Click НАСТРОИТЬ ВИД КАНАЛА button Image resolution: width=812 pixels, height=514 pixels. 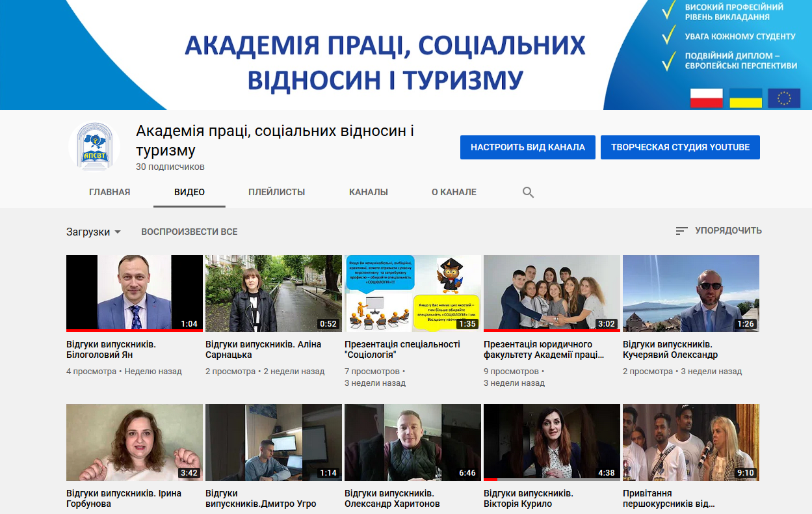[x=528, y=147]
